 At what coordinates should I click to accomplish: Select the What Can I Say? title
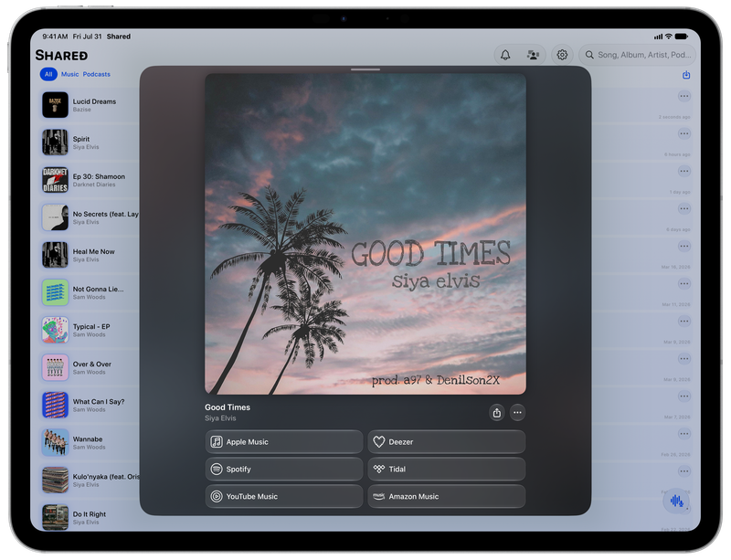coord(99,401)
